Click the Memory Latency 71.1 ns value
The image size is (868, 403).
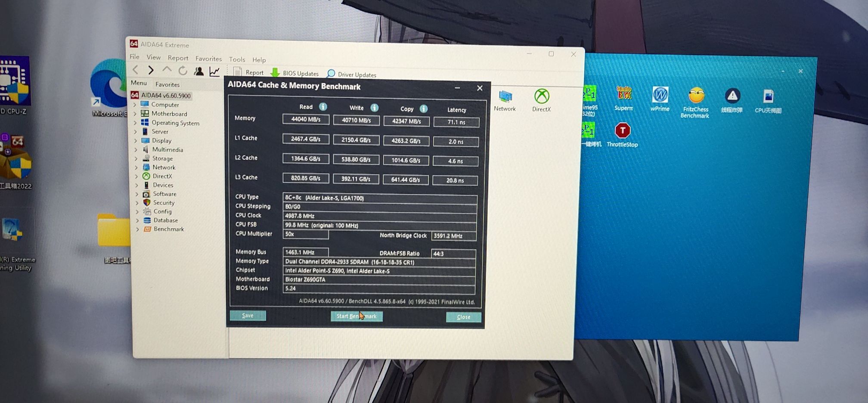pos(456,122)
